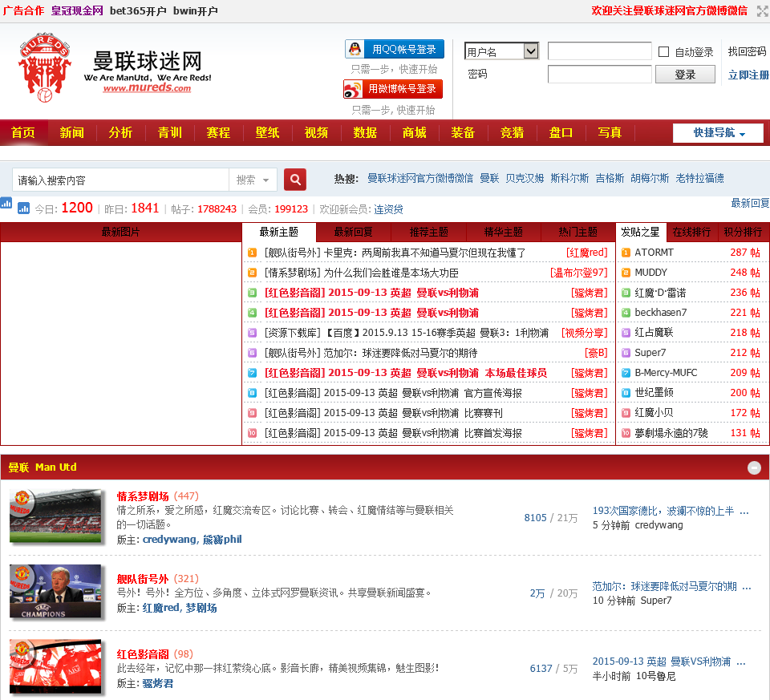Open the 盘口 nav item
The height and width of the screenshot is (700, 770).
point(561,132)
